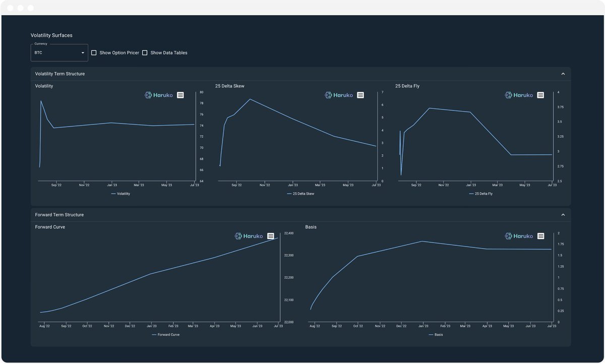605x364 pixels.
Task: Click the Haruko logo on Basis chart
Action: [x=519, y=236]
